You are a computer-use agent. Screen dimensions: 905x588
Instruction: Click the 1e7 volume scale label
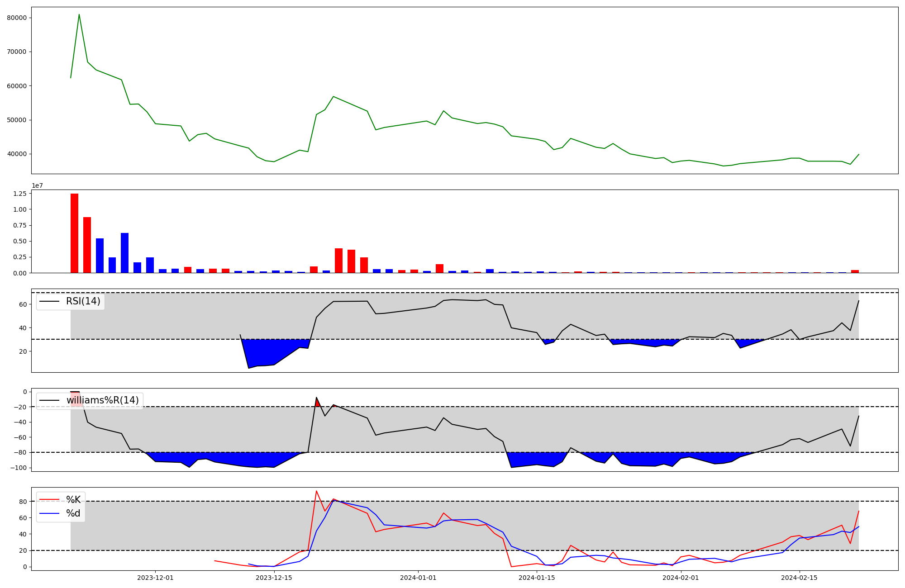click(37, 185)
